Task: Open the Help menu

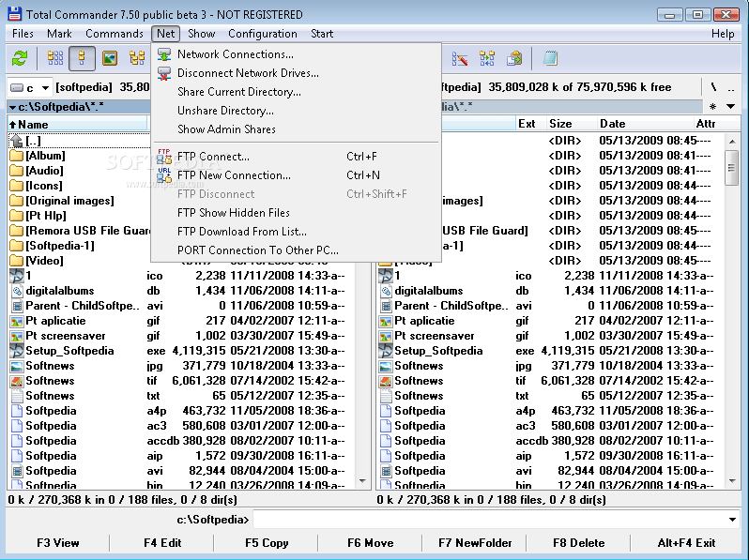Action: pyautogui.click(x=723, y=34)
